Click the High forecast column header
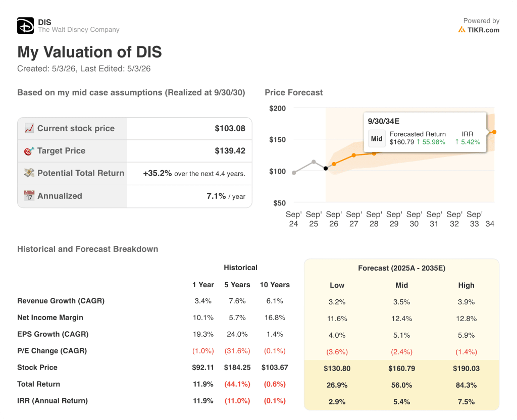This screenshot has height=420, width=517. click(x=466, y=285)
